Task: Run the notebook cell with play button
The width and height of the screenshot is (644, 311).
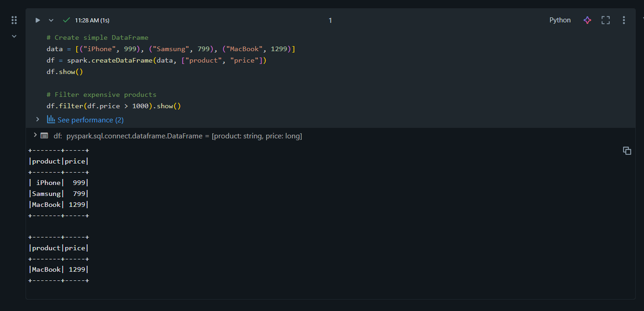Action: (x=38, y=20)
